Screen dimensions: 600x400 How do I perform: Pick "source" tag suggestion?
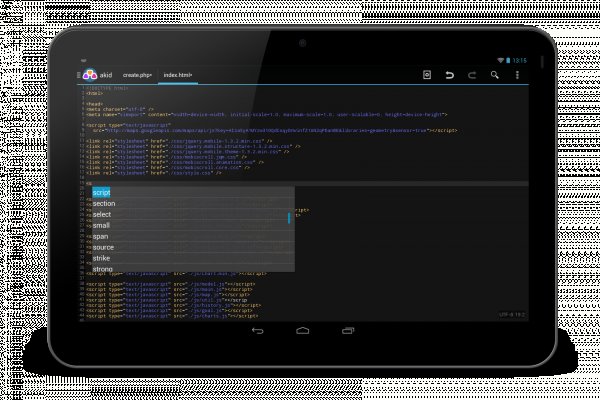(104, 247)
